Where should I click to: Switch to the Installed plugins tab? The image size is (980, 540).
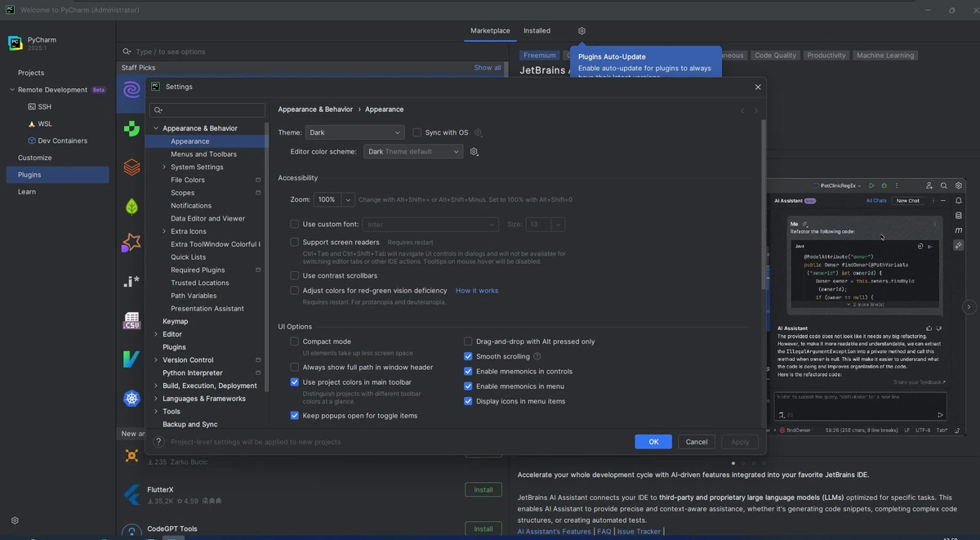tap(537, 31)
